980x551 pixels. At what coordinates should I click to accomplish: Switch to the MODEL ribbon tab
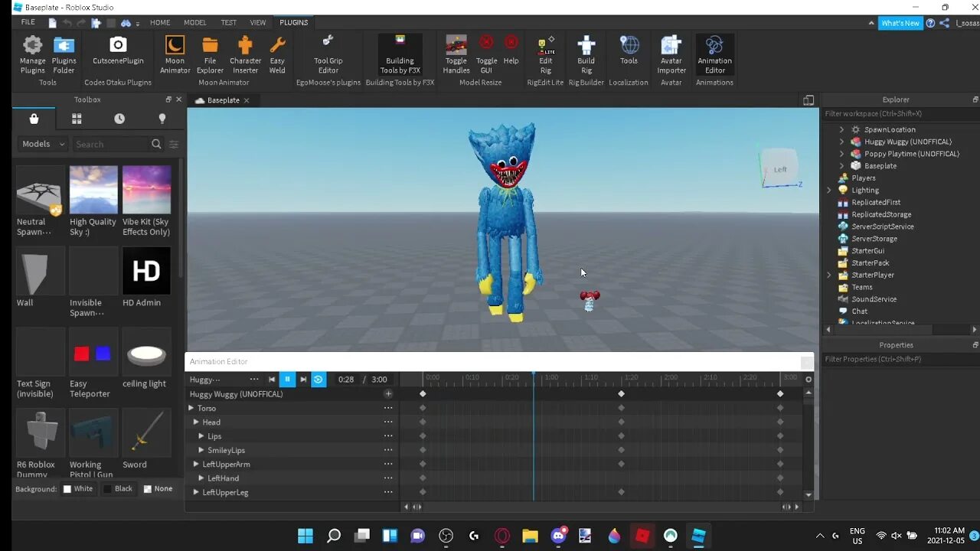coord(195,23)
